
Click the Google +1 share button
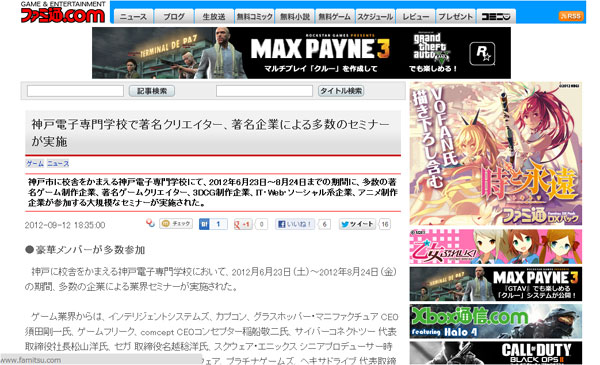(243, 224)
